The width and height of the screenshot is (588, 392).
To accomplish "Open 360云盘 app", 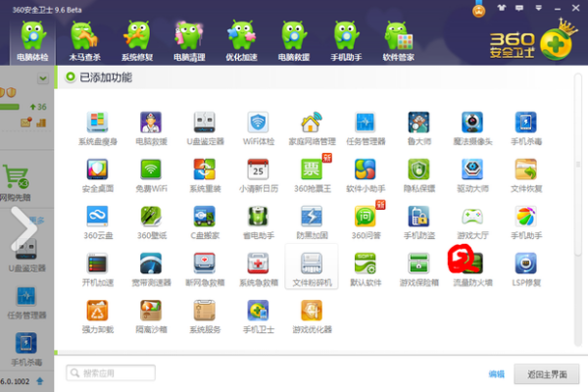I will pos(97,222).
